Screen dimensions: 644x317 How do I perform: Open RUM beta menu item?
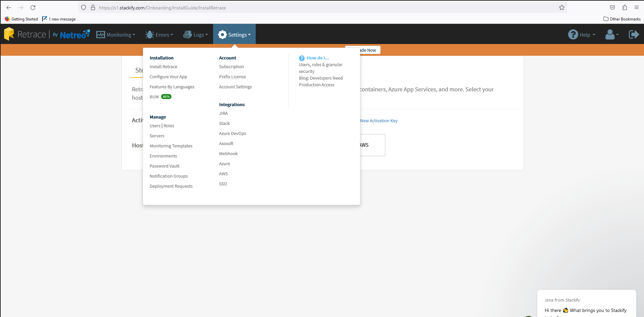click(160, 97)
